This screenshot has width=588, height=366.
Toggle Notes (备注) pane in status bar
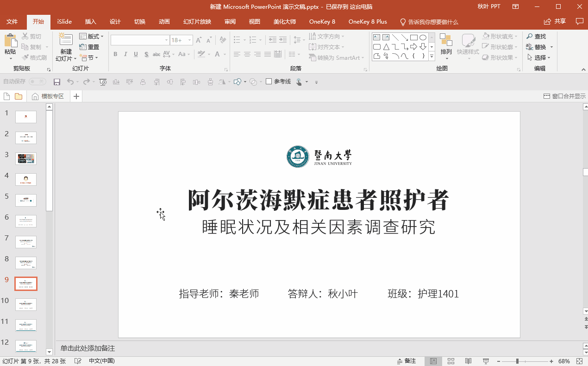point(407,361)
